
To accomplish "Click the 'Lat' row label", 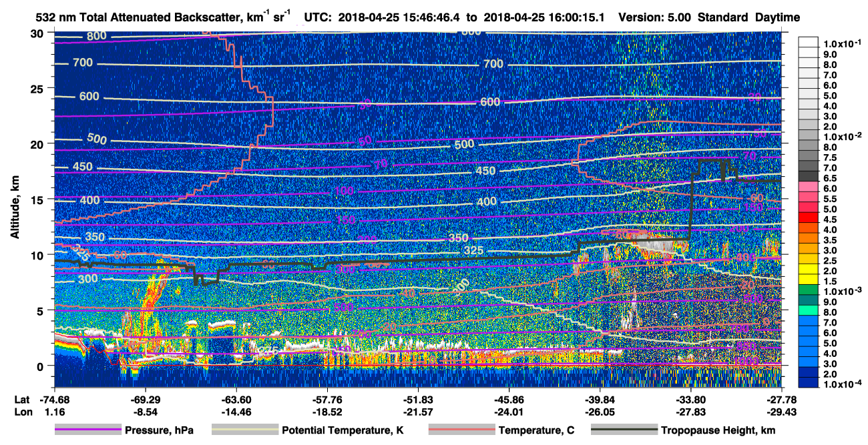I will point(22,400).
